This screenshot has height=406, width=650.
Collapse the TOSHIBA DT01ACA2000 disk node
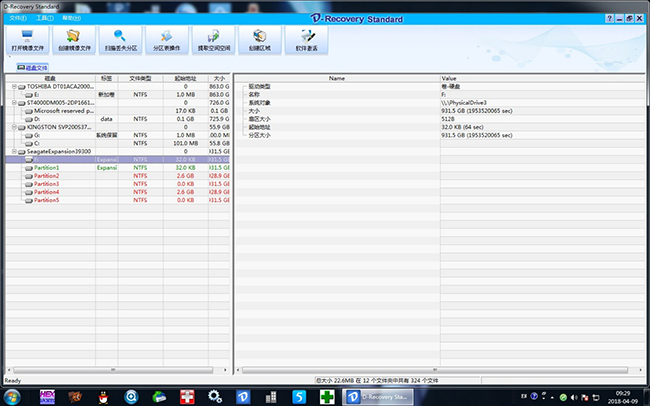14,87
